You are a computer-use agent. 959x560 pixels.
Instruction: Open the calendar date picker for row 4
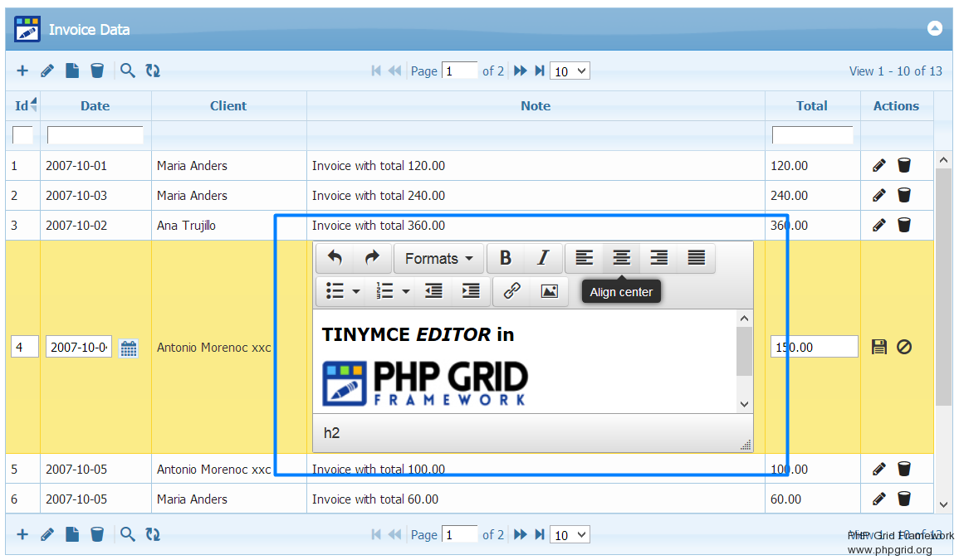129,348
